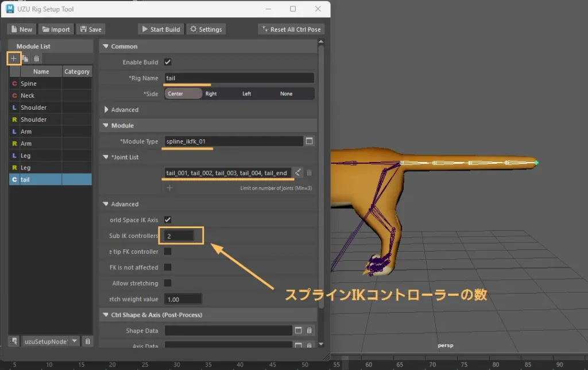The image size is (588, 370).
Task: Click frame 75 on timeline
Action: 464,364
